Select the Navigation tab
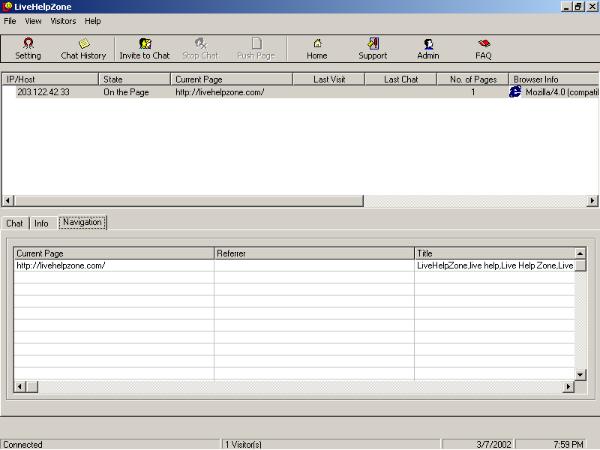Screen dimensions: 600x450 [82, 222]
